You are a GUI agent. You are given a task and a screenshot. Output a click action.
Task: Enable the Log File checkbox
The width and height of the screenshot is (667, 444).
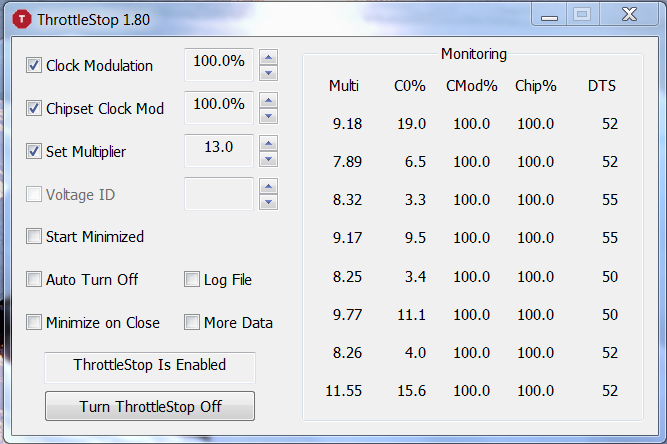pos(192,279)
